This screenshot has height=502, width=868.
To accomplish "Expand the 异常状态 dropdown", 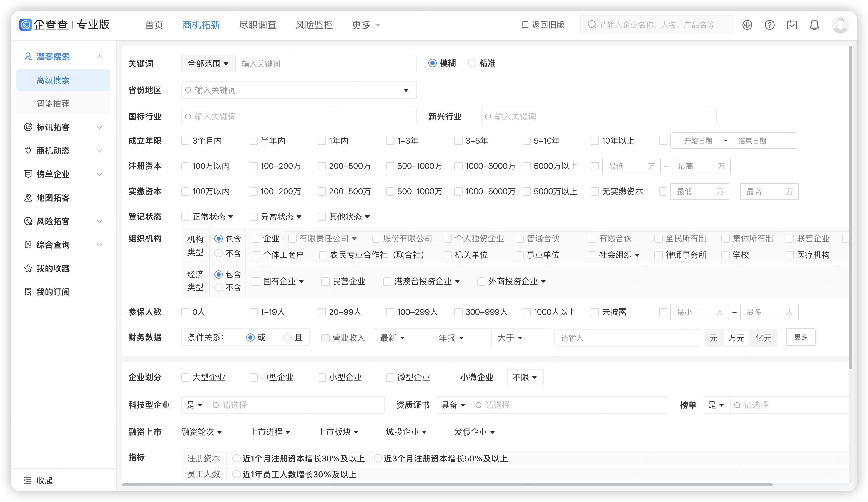I will (x=299, y=217).
